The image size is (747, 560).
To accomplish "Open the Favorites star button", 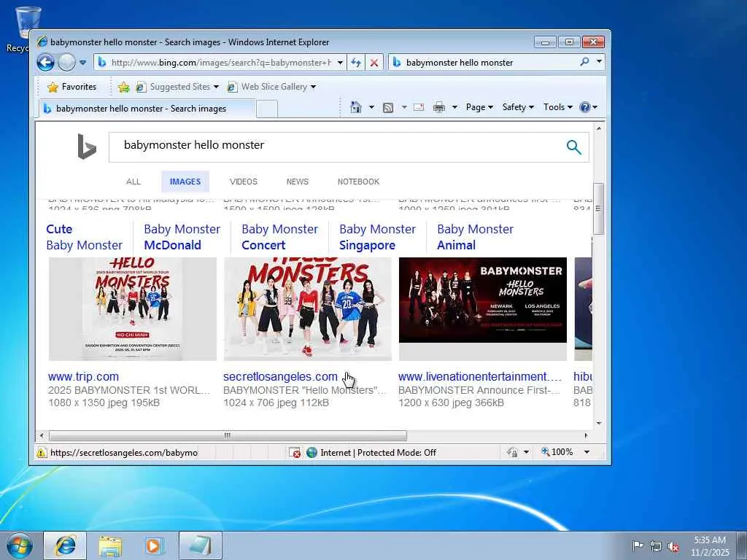I will 72,87.
